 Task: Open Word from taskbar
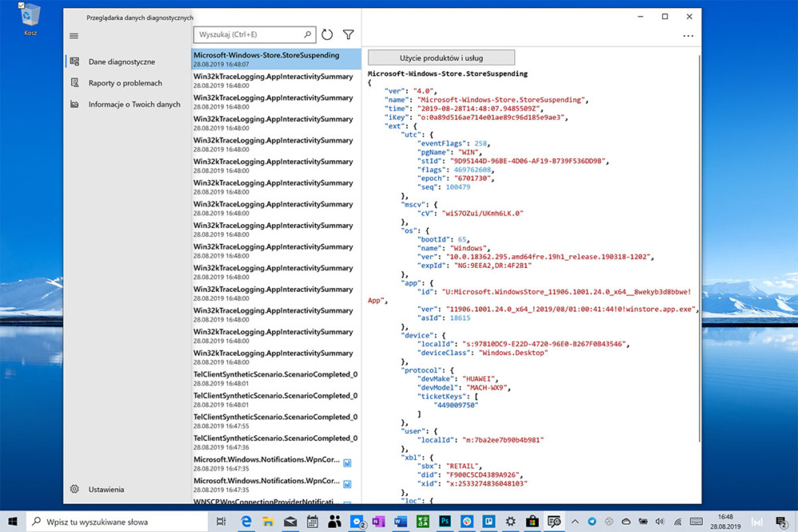click(x=401, y=522)
